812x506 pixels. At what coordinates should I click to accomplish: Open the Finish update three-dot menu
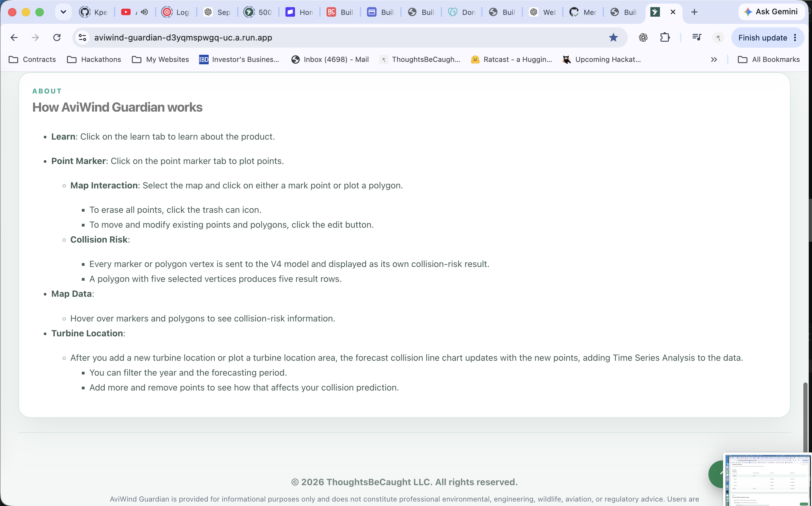(795, 38)
